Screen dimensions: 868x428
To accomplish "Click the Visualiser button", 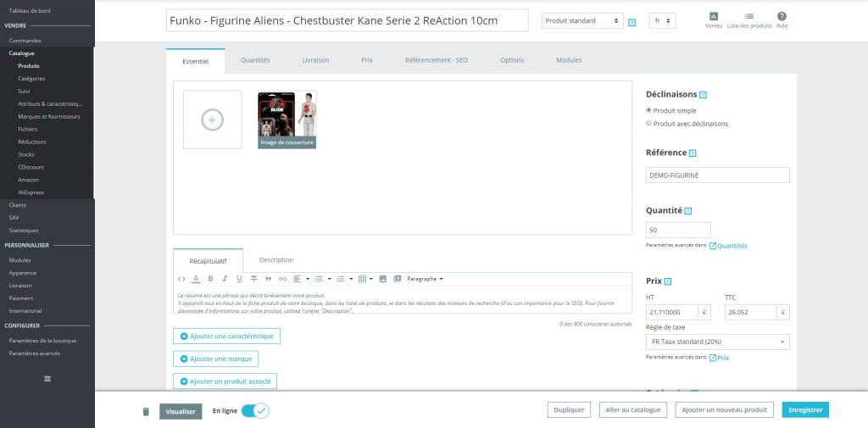I will pos(181,411).
